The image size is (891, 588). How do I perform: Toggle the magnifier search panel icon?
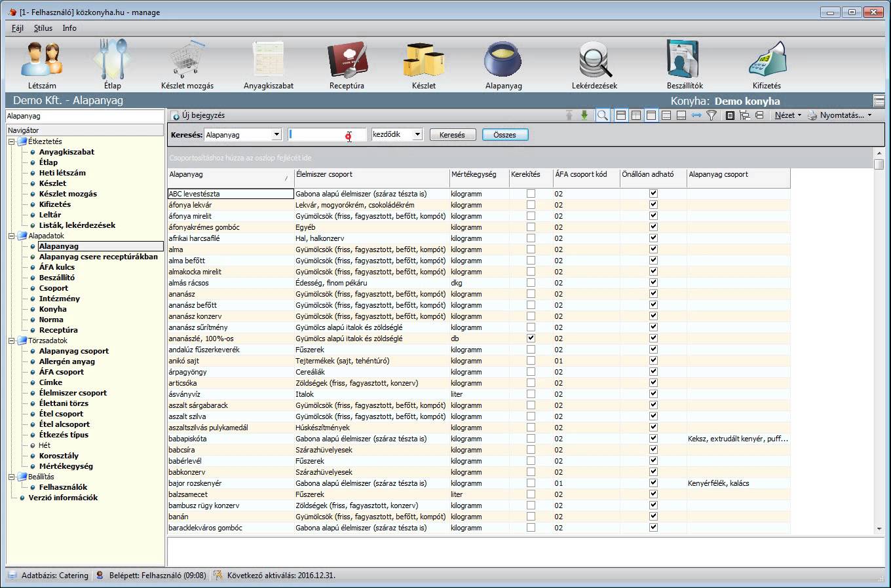click(602, 115)
